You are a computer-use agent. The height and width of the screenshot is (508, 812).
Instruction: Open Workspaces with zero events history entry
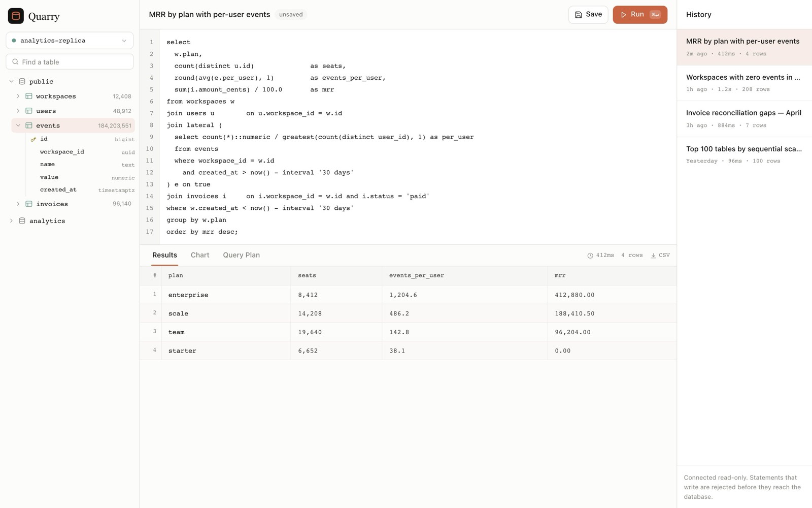tap(745, 83)
